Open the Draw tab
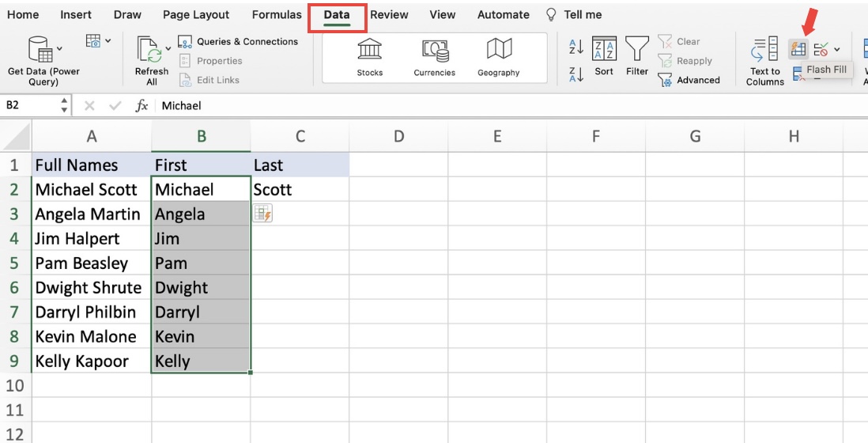The height and width of the screenshot is (443, 868). (x=127, y=15)
